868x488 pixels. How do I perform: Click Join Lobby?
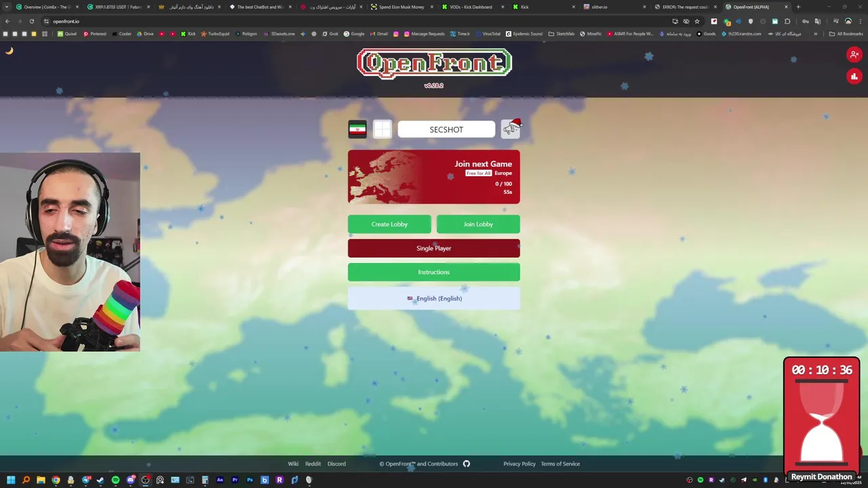pos(478,224)
